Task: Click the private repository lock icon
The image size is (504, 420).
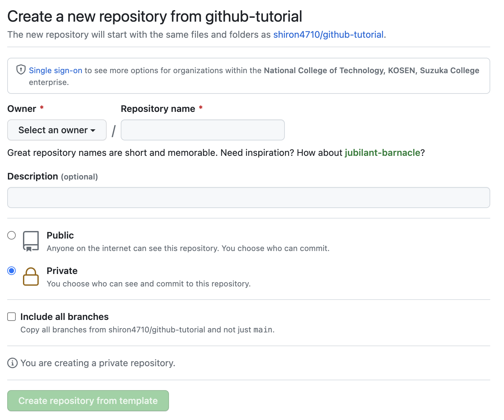Action: [x=31, y=277]
